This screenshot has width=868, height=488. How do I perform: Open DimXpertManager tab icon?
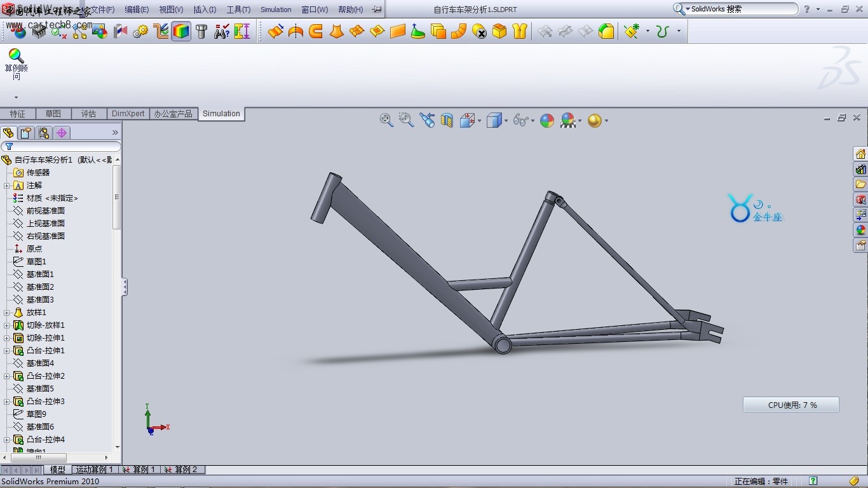point(62,133)
